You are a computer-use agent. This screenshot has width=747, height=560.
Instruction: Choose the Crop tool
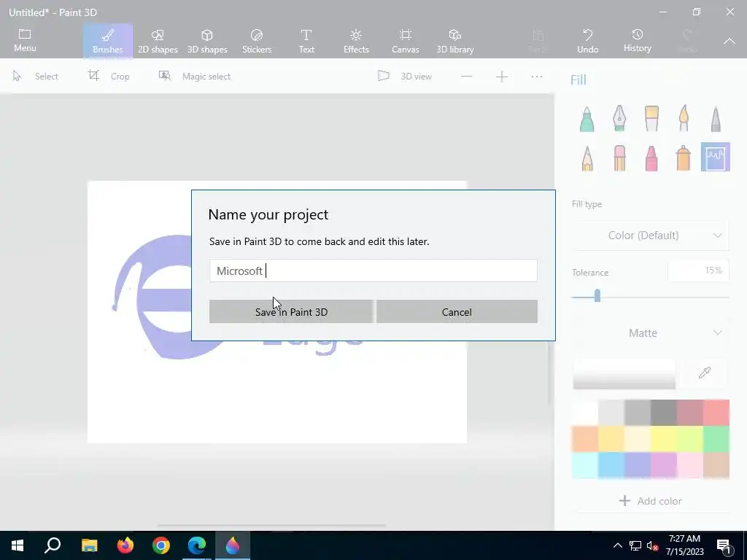109,76
